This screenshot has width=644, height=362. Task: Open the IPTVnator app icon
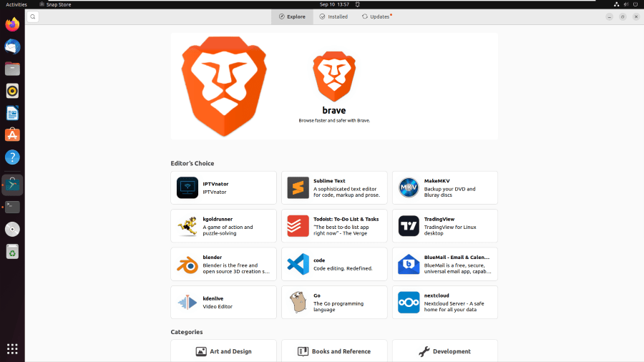tap(187, 187)
